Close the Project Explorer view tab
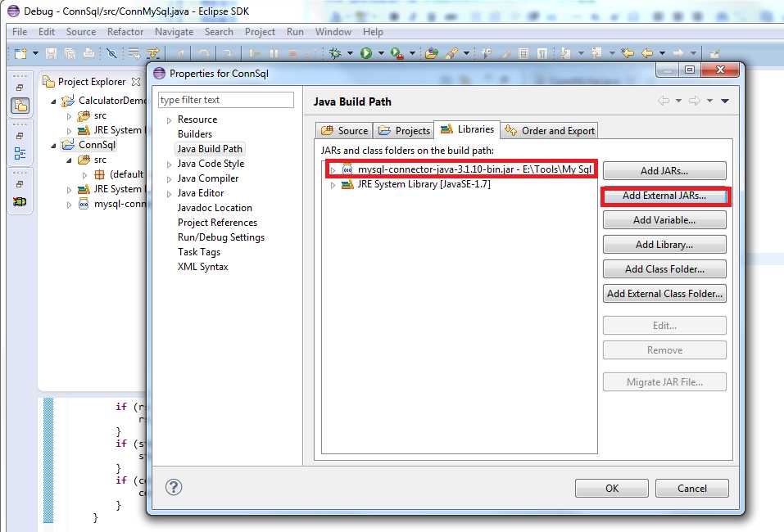 coord(136,81)
